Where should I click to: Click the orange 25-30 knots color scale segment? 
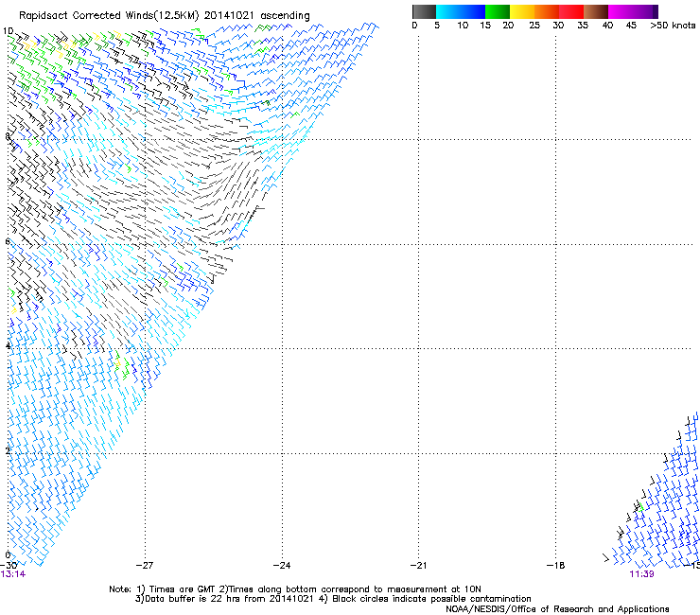click(x=547, y=11)
